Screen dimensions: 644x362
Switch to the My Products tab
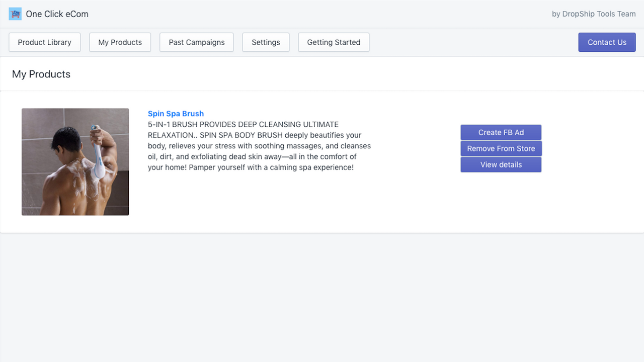pyautogui.click(x=120, y=42)
